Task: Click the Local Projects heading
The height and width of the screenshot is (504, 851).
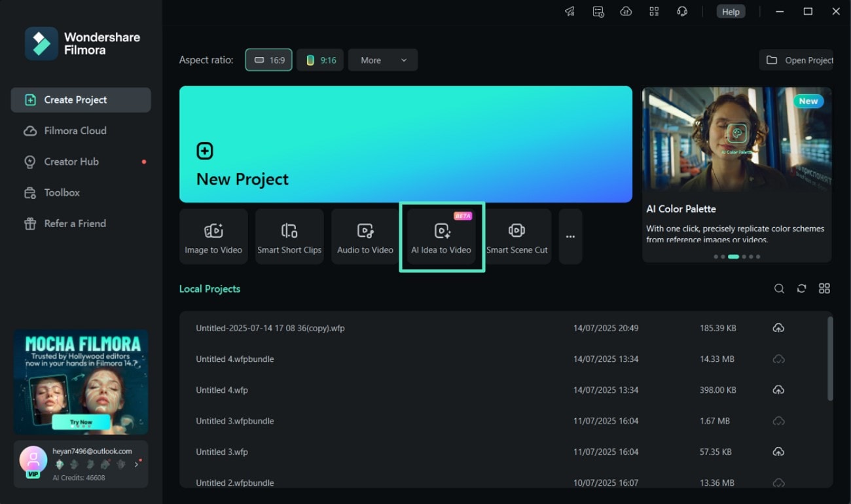Action: [209, 289]
